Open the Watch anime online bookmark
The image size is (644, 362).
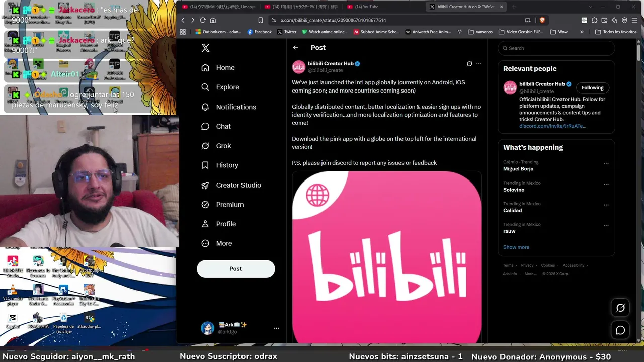tap(325, 32)
